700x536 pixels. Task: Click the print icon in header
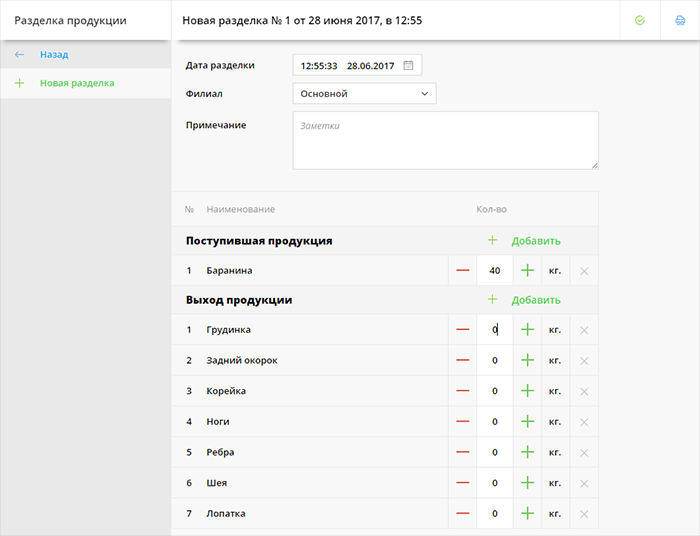point(680,20)
